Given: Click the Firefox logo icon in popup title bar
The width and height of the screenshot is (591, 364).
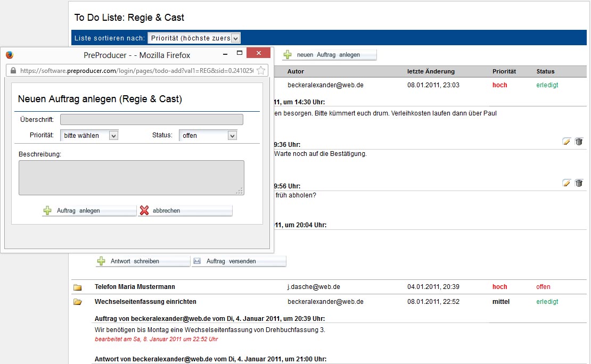Looking at the screenshot, I should (x=10, y=55).
